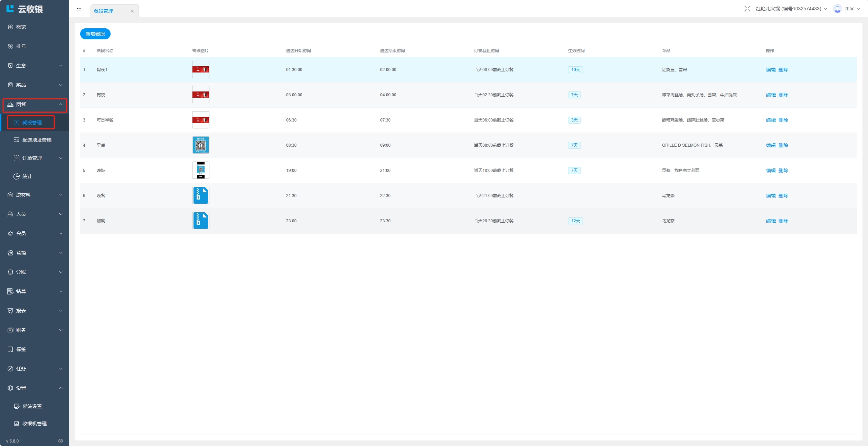Open 标签 tags in sidebar
The height and width of the screenshot is (446, 868).
[x=21, y=349]
